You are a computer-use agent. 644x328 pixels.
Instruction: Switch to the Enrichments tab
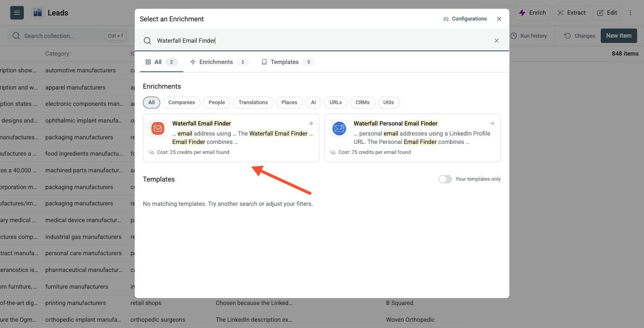(219, 62)
